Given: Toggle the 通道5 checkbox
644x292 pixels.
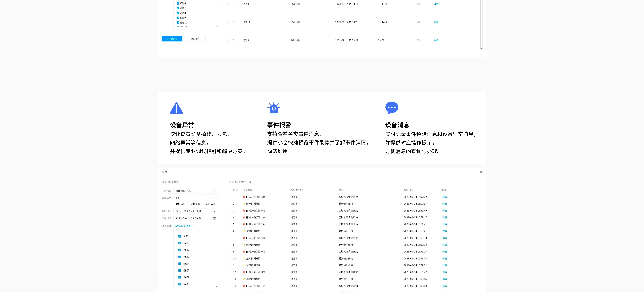Looking at the screenshot, I should point(180,270).
